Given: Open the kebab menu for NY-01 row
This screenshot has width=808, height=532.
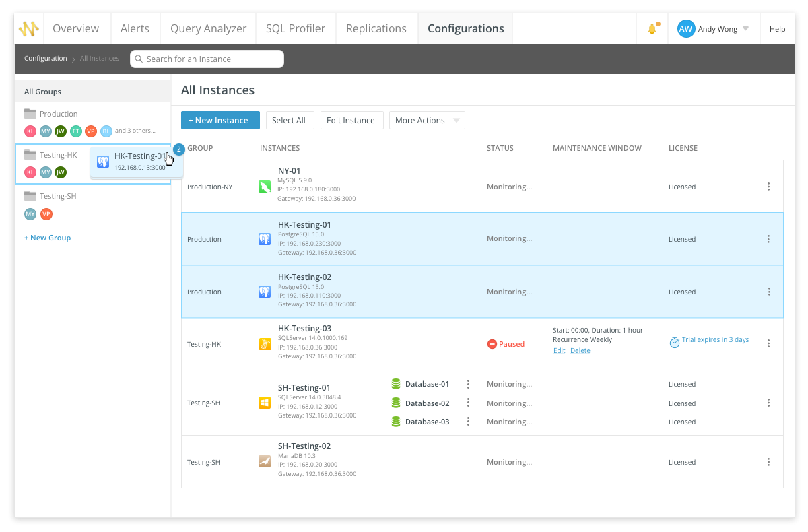Looking at the screenshot, I should point(768,187).
